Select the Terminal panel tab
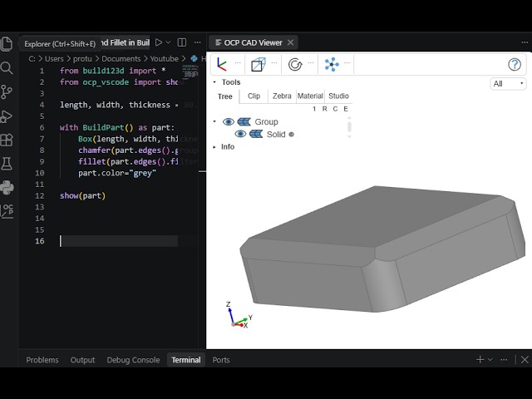 click(x=186, y=360)
